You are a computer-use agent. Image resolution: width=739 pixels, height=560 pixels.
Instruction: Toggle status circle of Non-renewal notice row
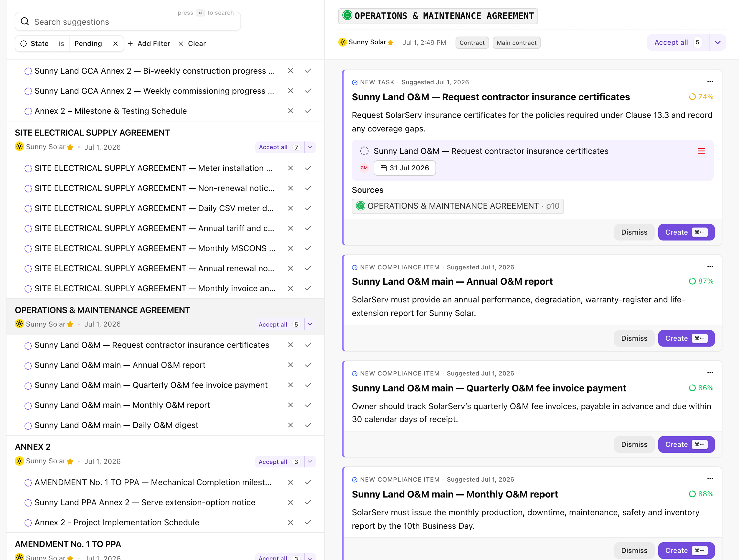pos(28,188)
